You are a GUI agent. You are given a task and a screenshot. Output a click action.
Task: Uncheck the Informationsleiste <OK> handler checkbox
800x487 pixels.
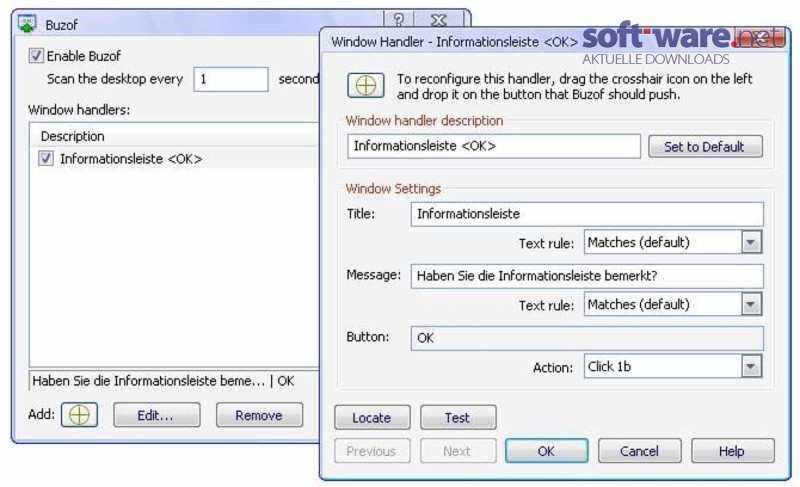click(45, 159)
